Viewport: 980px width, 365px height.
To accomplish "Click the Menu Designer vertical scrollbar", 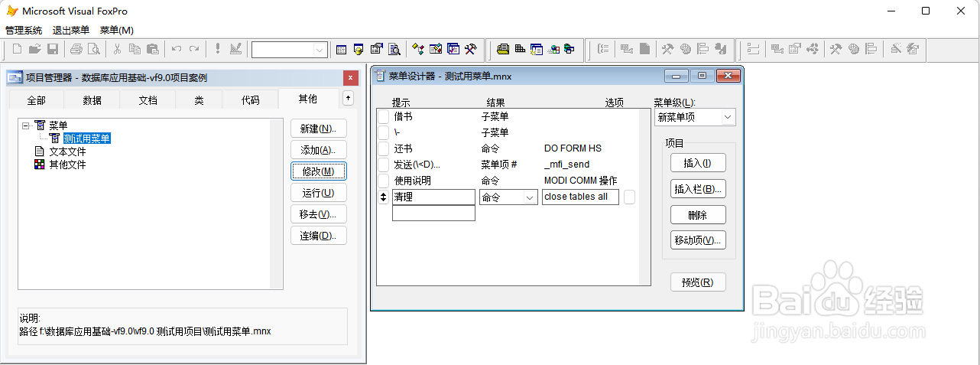I will (x=645, y=196).
